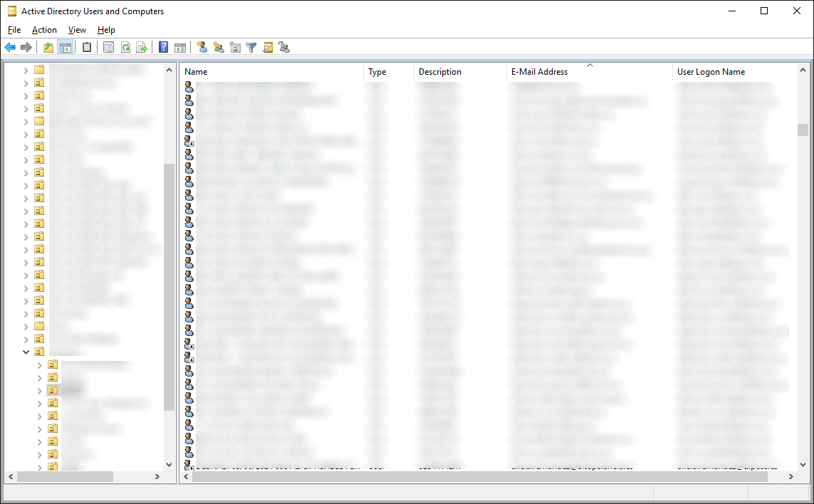Viewport: 814px width, 504px height.
Task: Click the console tree's scroll left arrow
Action: coord(11,476)
